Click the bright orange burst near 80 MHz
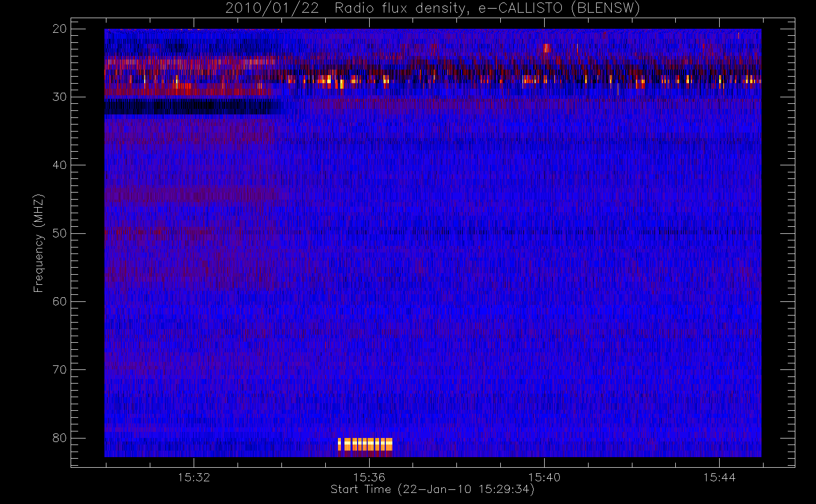Screen dimensions: 816x504 click(x=365, y=445)
